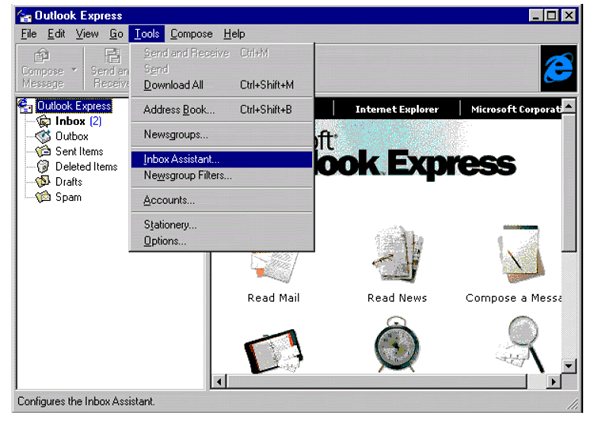Choose Options from Tools menu
This screenshot has height=432, width=600.
pyautogui.click(x=222, y=241)
